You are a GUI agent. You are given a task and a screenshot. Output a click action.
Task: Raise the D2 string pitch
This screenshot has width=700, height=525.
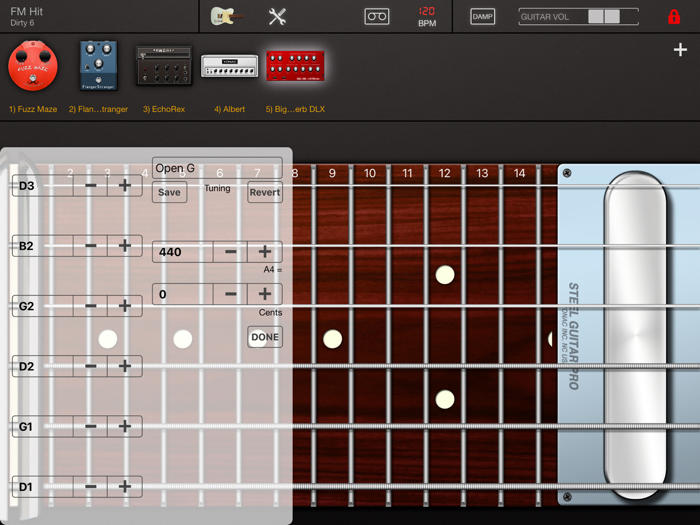coord(125,366)
